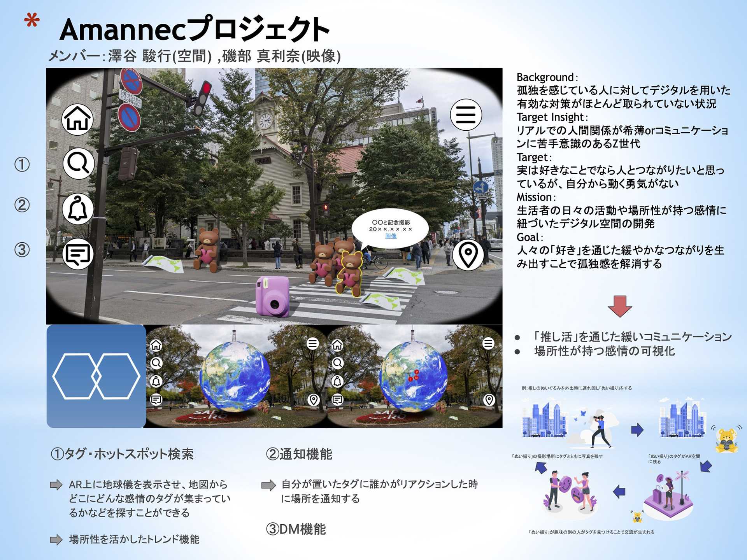The height and width of the screenshot is (560, 747).
Task: Click the ③DM機能 heading
Action: pyautogui.click(x=296, y=529)
